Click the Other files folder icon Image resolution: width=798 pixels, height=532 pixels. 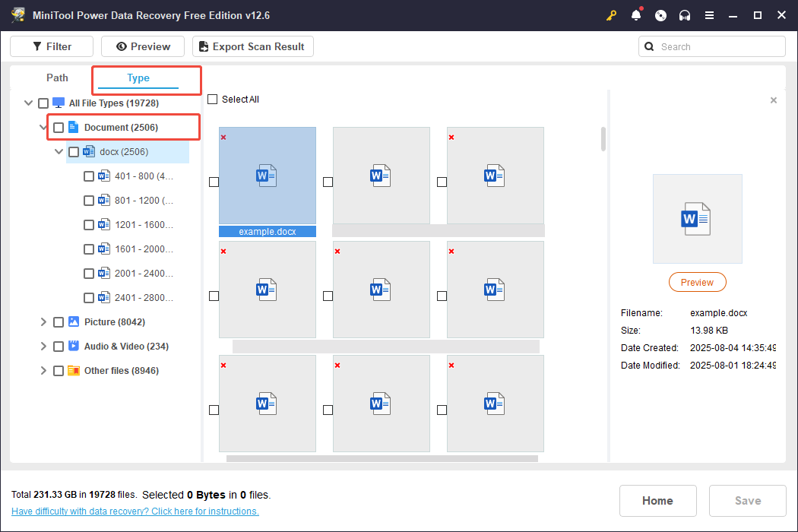pos(74,370)
